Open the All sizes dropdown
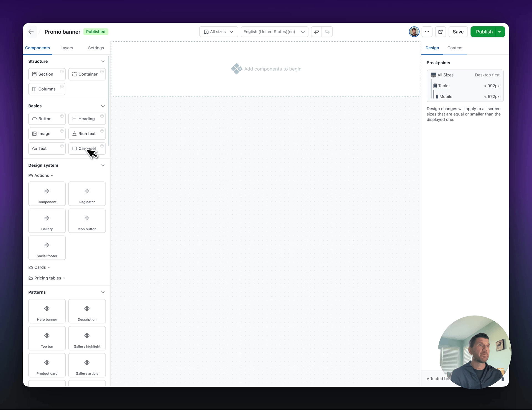The width and height of the screenshot is (532, 410). [x=218, y=32]
